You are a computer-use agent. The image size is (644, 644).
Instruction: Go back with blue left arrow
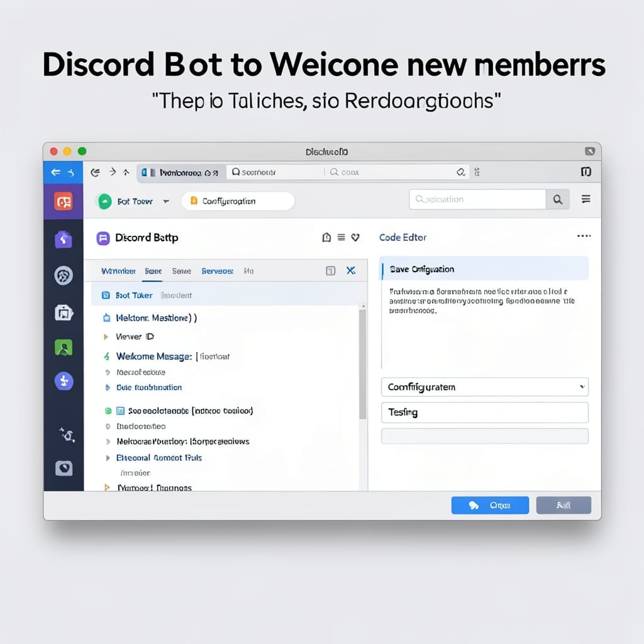[55, 172]
